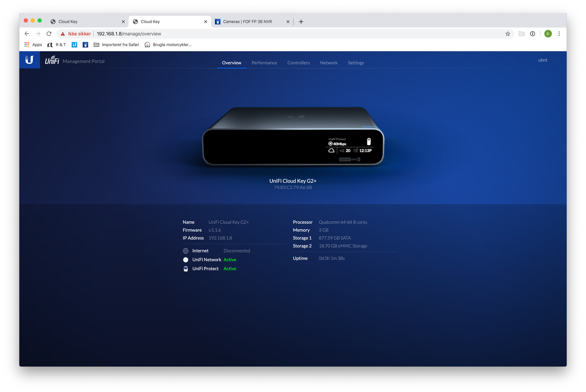Open the Chrome three-dot menu

coord(559,34)
